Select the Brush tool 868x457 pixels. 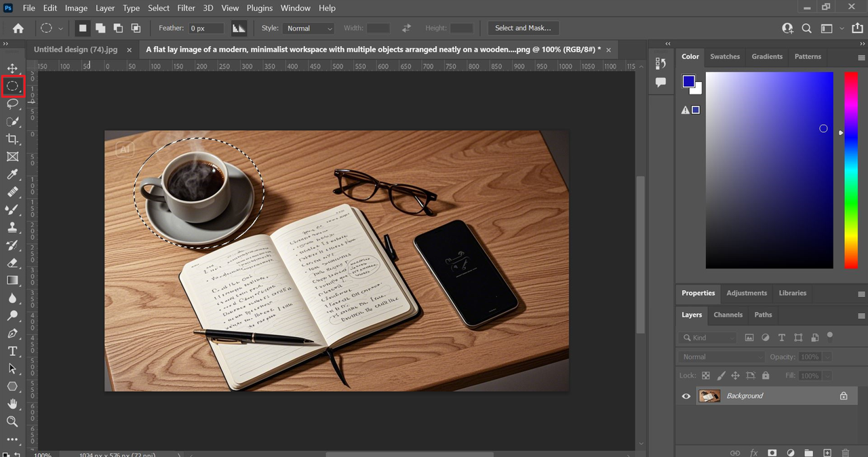[x=12, y=210]
